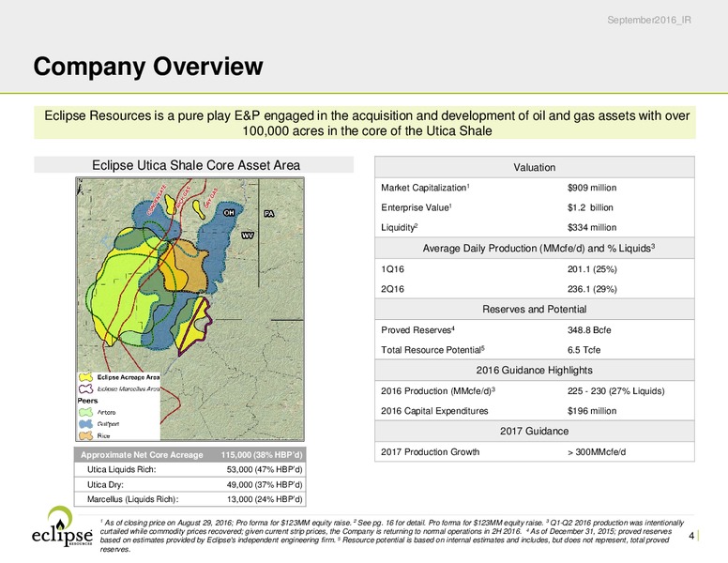Click the Eclipse Acreage Area legend label
The width and height of the screenshot is (728, 563).
pos(129,377)
